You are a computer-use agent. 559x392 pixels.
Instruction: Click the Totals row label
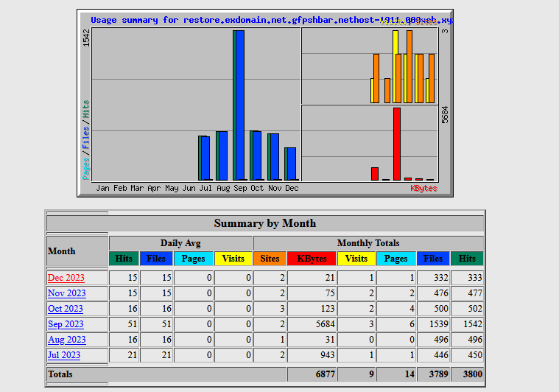[60, 374]
